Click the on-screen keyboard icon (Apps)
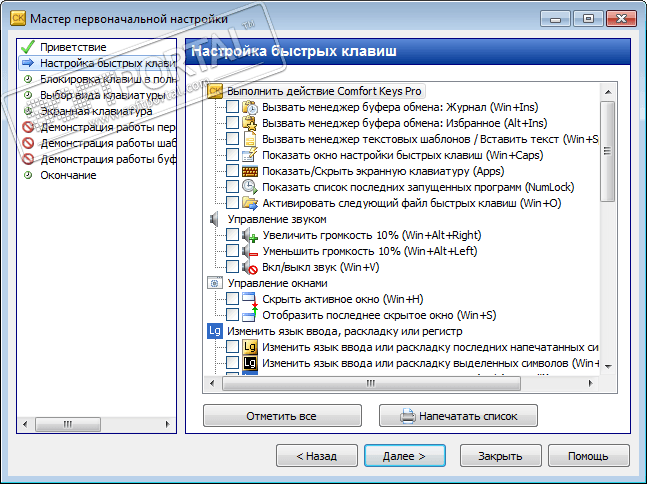The width and height of the screenshot is (647, 484). 250,171
